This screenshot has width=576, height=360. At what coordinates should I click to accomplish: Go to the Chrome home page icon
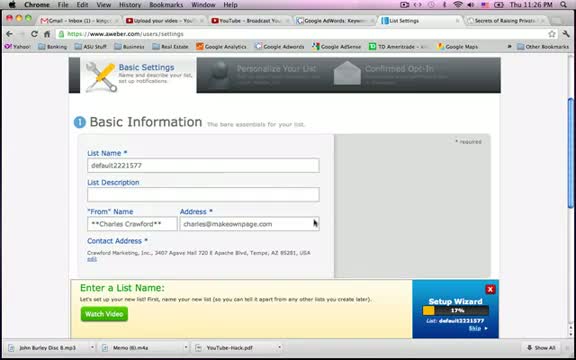click(x=47, y=34)
